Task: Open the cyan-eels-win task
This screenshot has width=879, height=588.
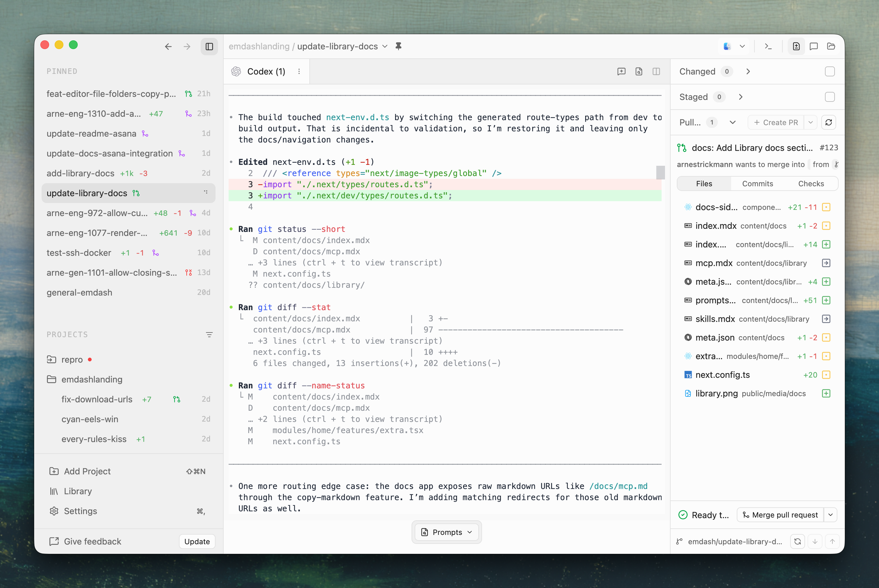Action: tap(128, 419)
